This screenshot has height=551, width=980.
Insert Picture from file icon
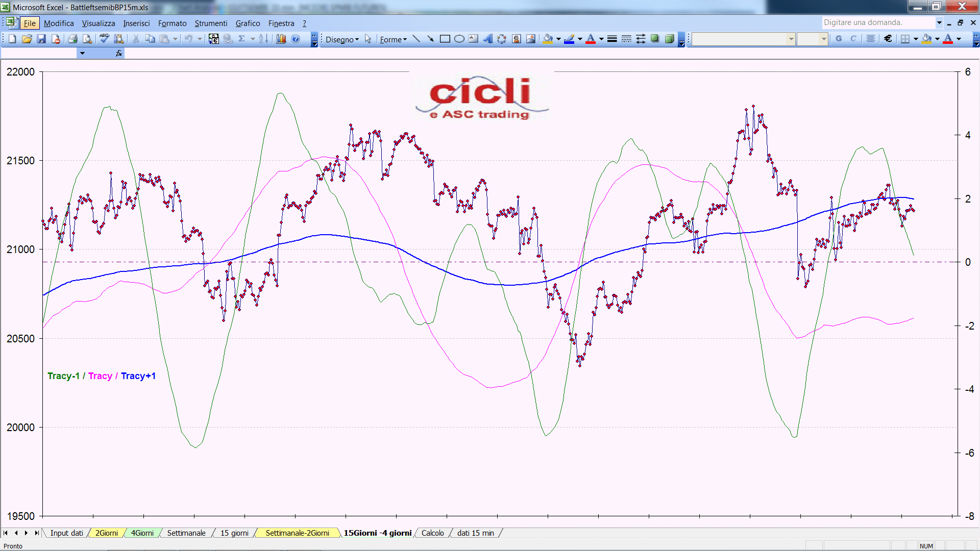[531, 39]
